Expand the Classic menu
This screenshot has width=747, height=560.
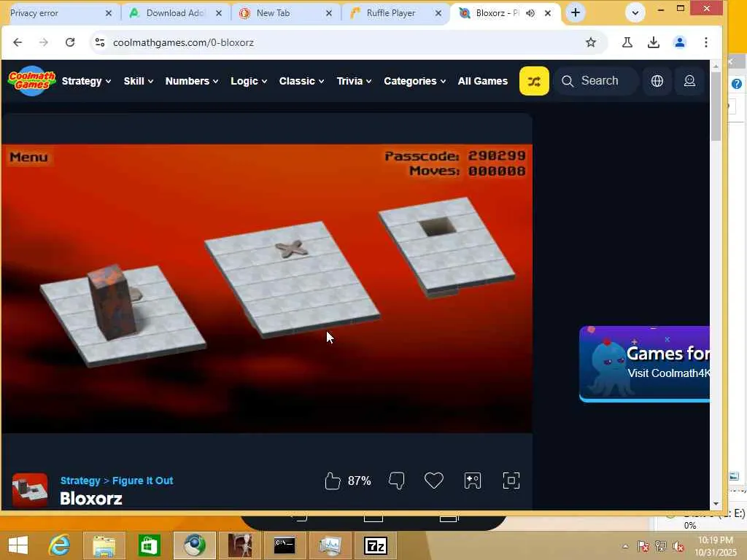click(301, 81)
